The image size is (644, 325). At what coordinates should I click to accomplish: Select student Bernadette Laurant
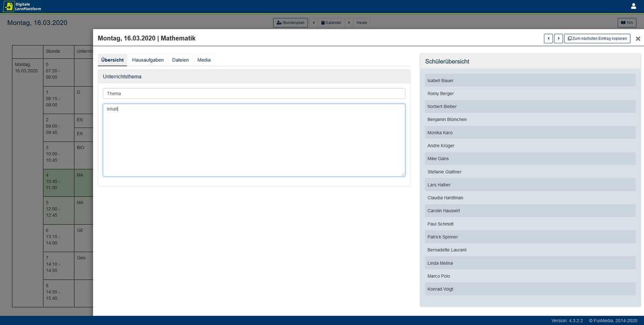click(530, 250)
